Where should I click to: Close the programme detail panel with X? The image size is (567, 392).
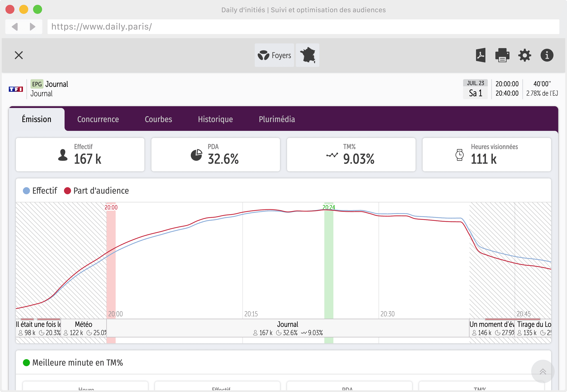coord(19,55)
